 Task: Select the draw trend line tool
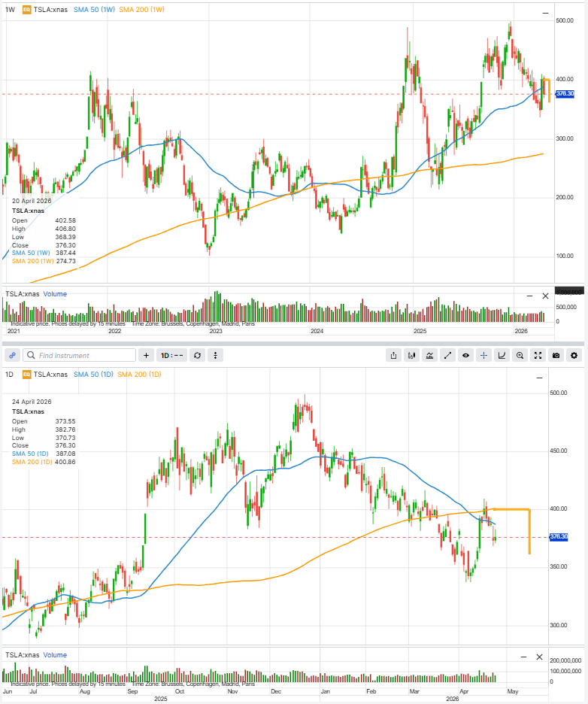447,355
